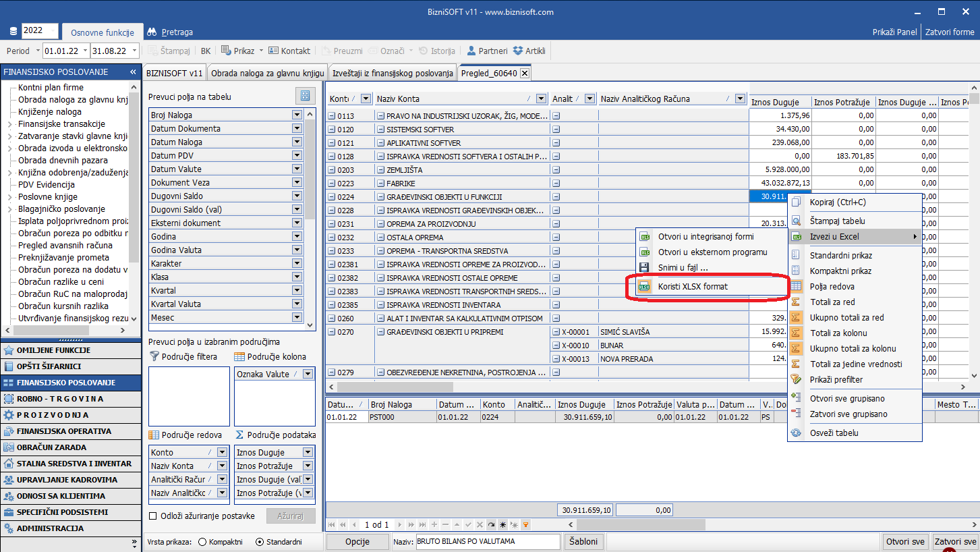Open the Period dropdown
The image size is (980, 552).
pos(36,51)
